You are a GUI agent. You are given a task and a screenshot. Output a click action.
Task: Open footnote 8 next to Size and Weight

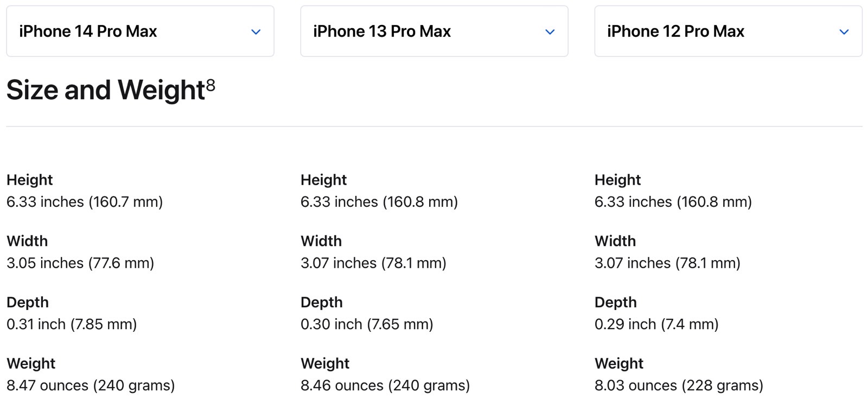point(211,85)
